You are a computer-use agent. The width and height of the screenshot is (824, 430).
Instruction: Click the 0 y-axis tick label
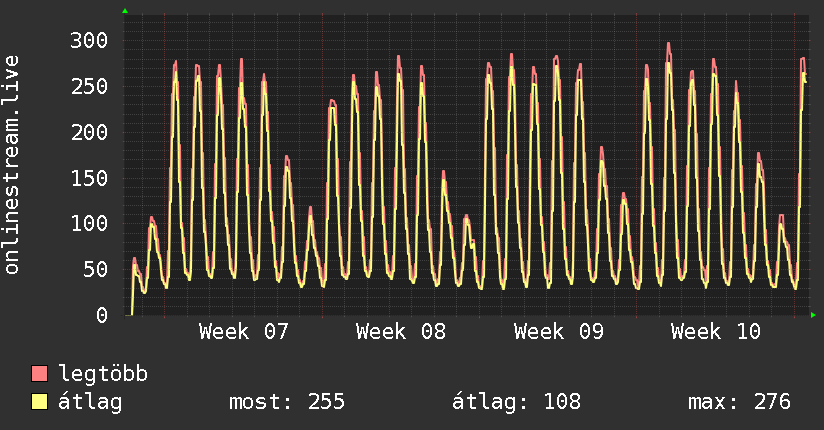tap(102, 315)
